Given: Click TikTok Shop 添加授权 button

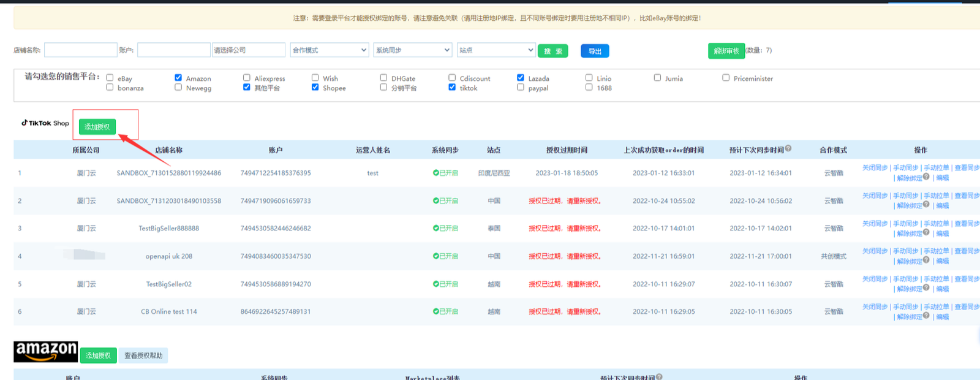Looking at the screenshot, I should (x=97, y=127).
